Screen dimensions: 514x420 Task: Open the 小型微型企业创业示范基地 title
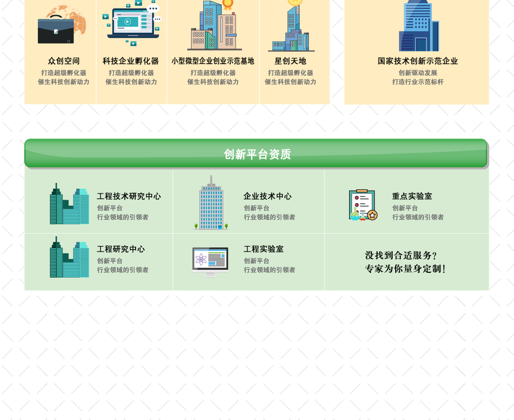213,61
